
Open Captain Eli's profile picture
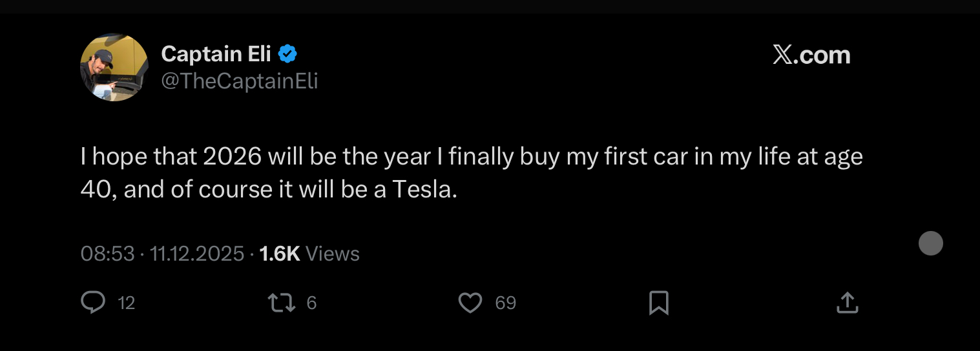pos(114,68)
